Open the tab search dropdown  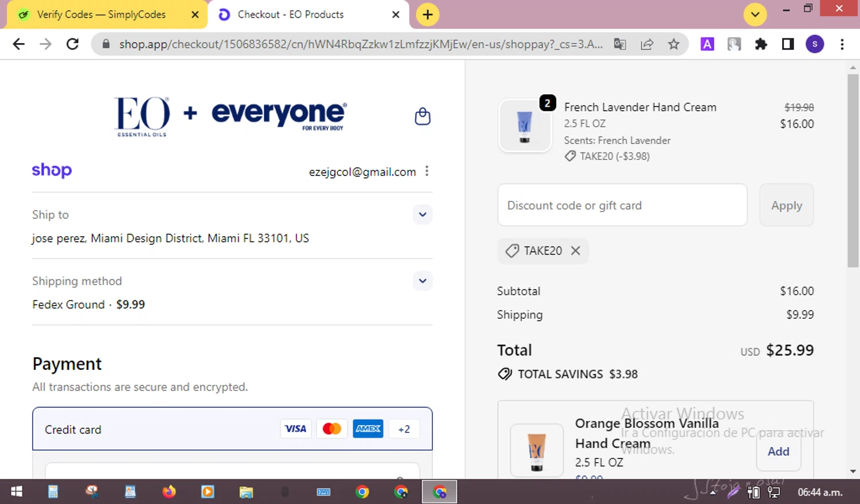755,14
